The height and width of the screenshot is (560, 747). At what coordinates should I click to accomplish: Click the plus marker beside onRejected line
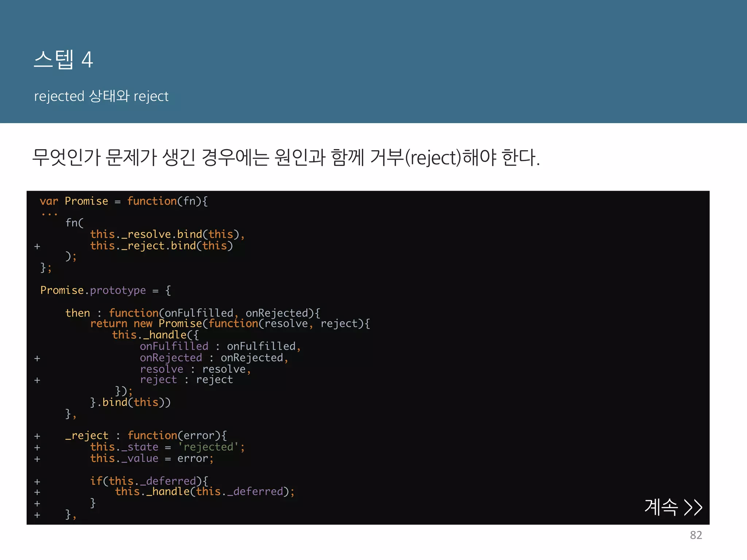click(37, 359)
